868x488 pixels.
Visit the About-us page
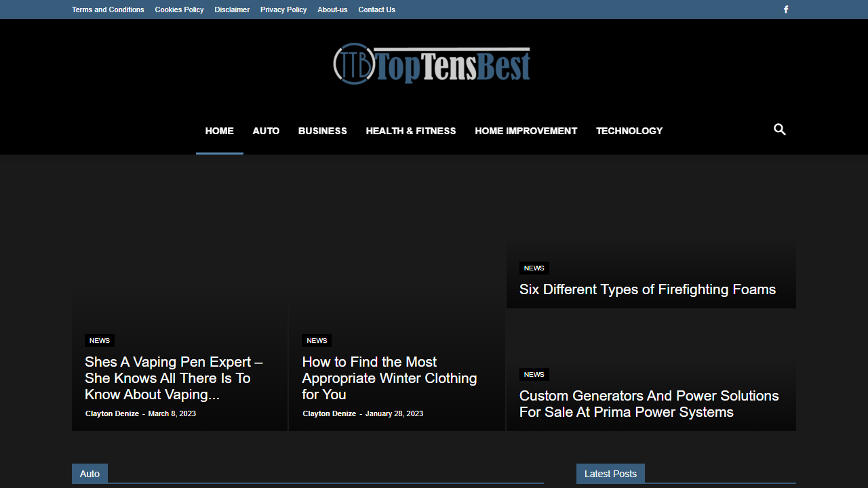(x=332, y=9)
